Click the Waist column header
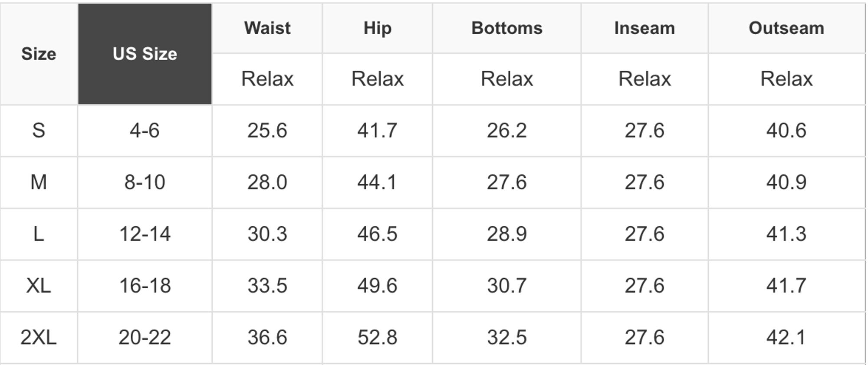Screen dimensions: 868x365 pos(267,28)
